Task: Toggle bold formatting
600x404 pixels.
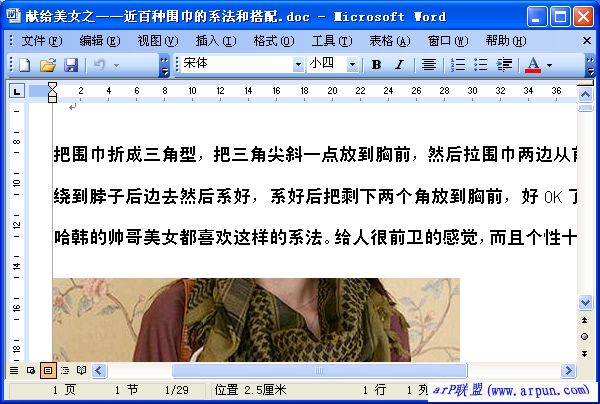Action: coord(376,65)
